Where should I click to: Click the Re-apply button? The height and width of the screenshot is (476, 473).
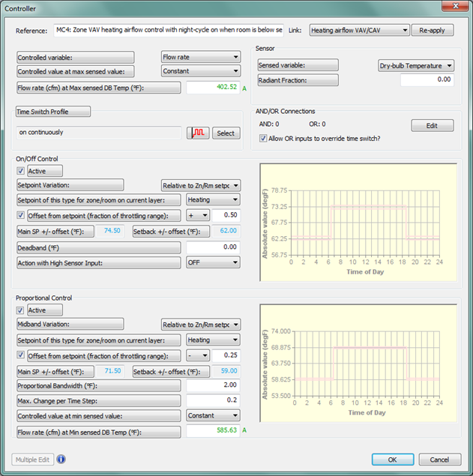pyautogui.click(x=433, y=31)
